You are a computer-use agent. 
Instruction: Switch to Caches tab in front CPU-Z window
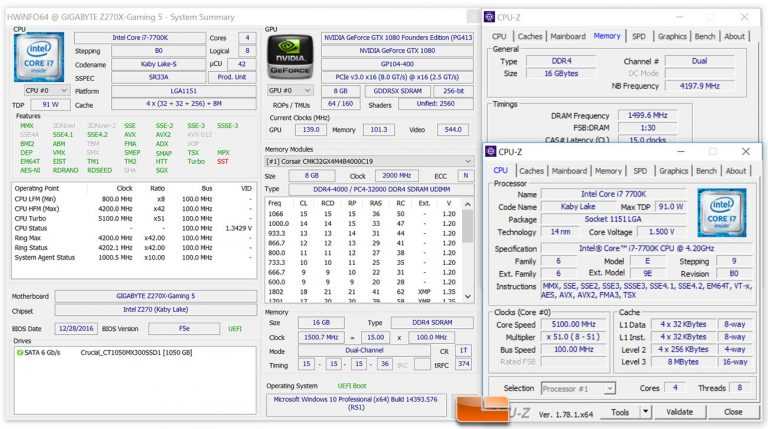tap(531, 171)
